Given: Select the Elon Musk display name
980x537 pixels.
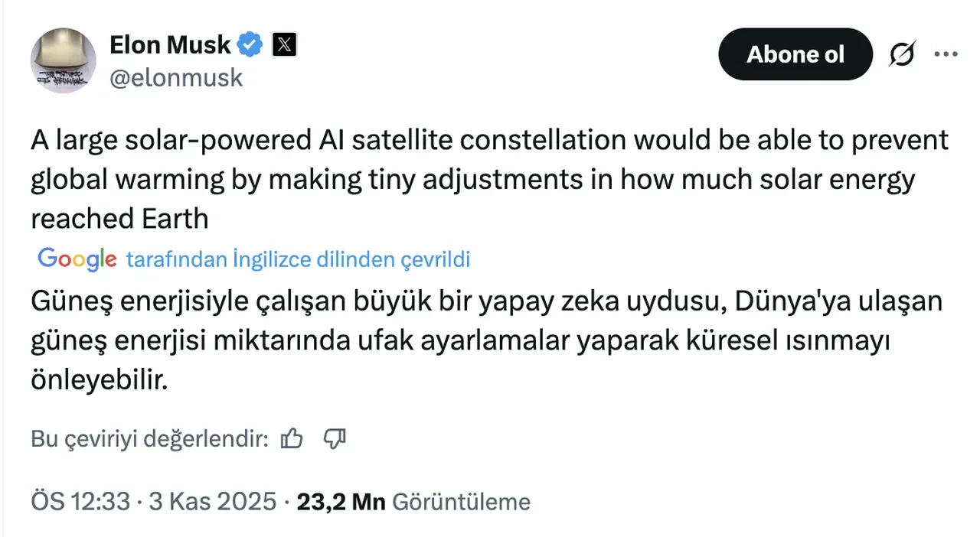Looking at the screenshot, I should tap(169, 44).
